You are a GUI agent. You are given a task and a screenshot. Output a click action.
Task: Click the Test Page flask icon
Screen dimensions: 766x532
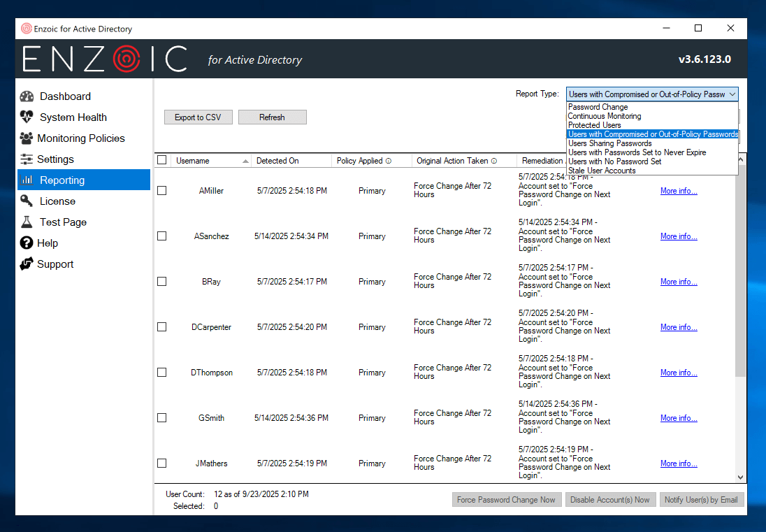click(x=27, y=222)
